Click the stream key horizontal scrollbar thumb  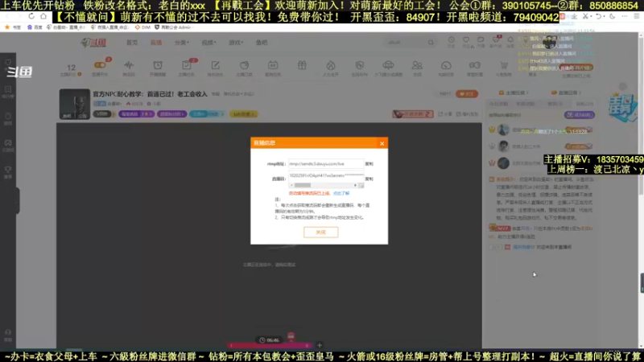[x=303, y=186]
